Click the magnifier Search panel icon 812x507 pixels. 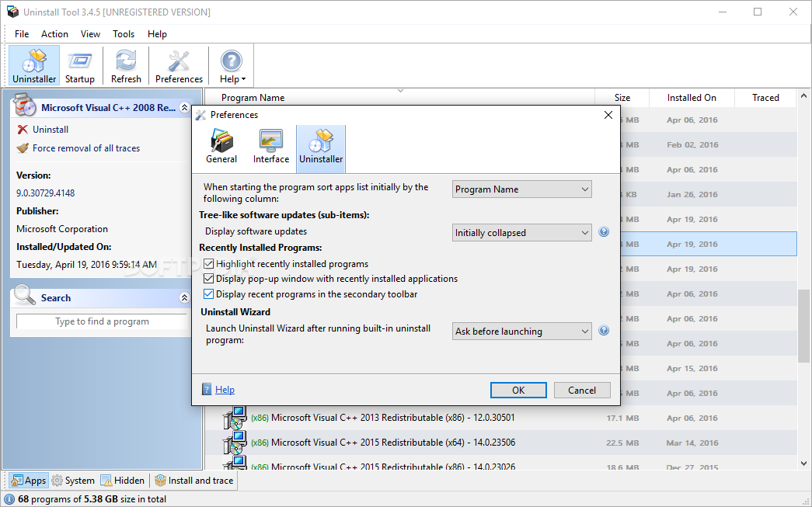tap(24, 295)
